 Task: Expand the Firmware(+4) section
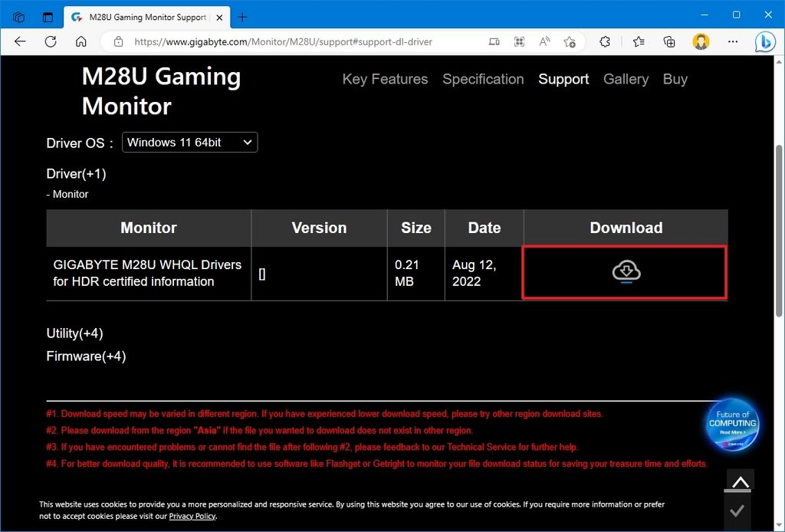pos(86,356)
